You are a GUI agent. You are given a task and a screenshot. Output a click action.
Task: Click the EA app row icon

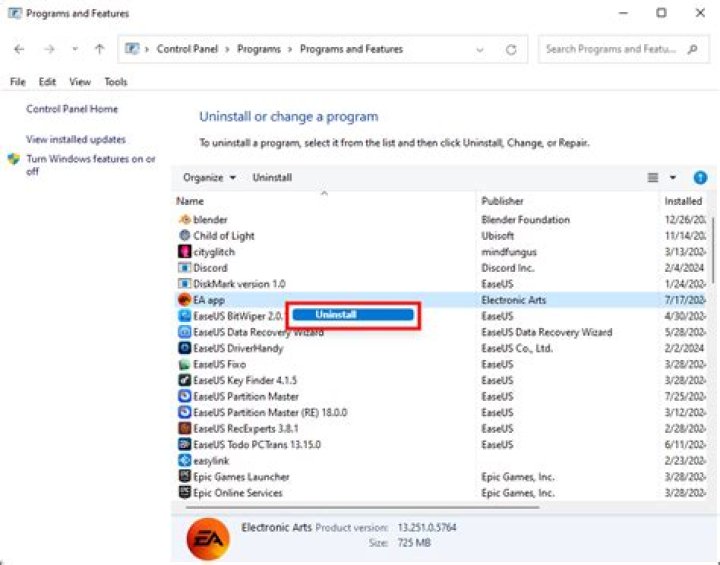click(x=184, y=300)
